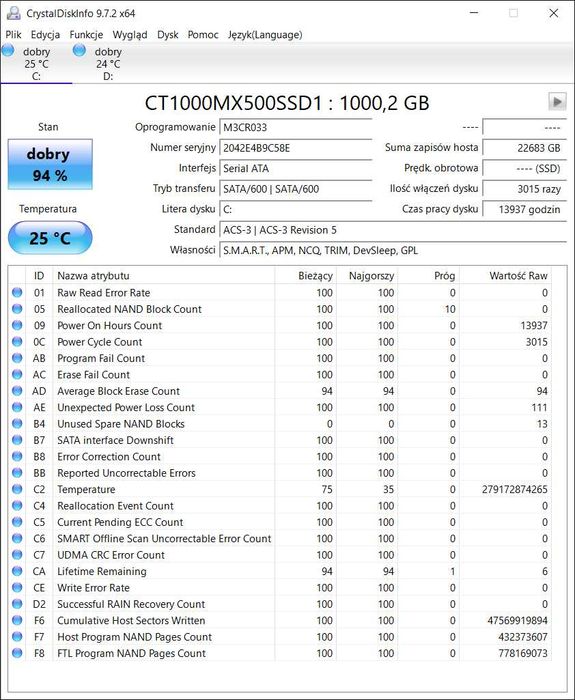Click the power on count 3015 razy
The image size is (575, 700).
click(525, 189)
